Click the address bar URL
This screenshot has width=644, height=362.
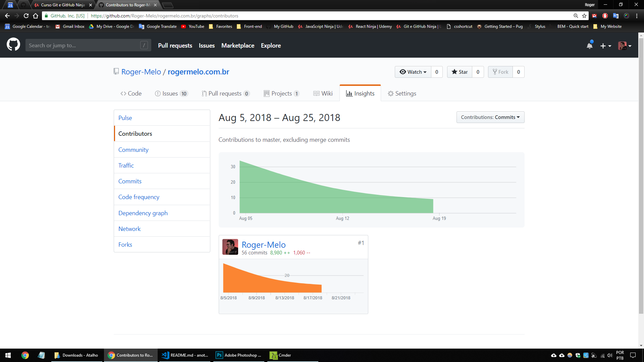165,16
